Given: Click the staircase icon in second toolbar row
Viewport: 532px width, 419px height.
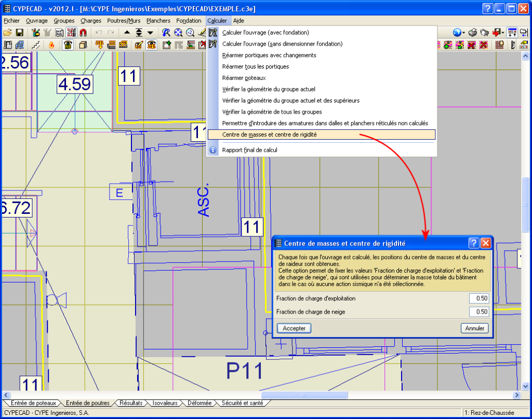Looking at the screenshot, I should (x=36, y=45).
